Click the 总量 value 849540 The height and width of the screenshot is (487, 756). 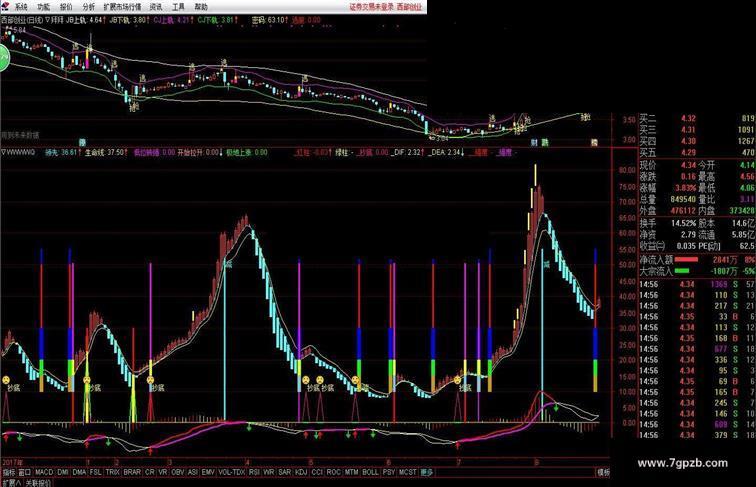click(x=683, y=199)
